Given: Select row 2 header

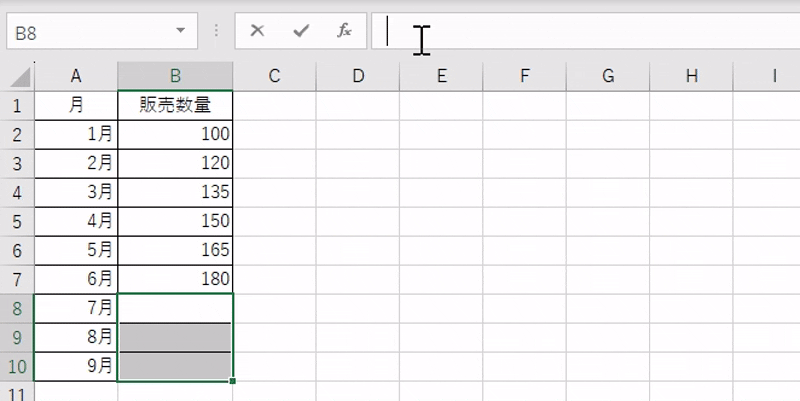Looking at the screenshot, I should 17,135.
